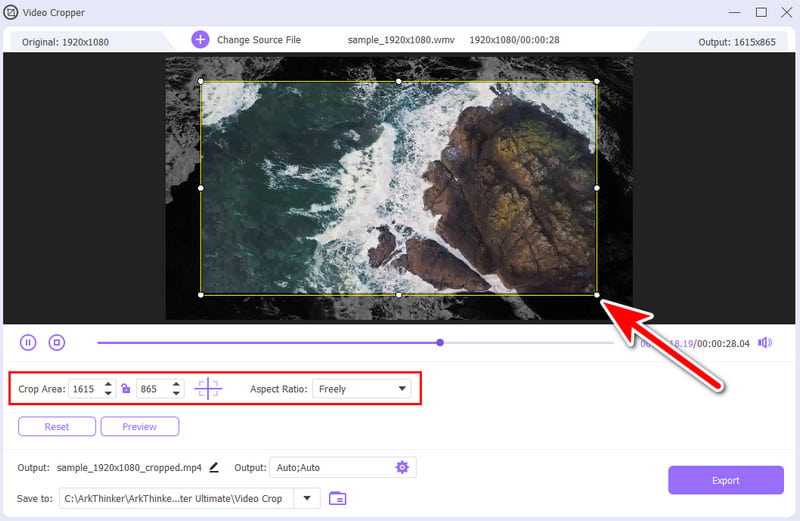Click the Save to path field
This screenshot has height=521, width=800.
[177, 499]
